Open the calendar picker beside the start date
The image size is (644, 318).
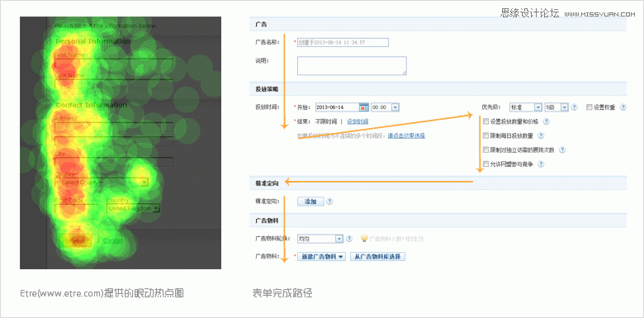tap(364, 107)
